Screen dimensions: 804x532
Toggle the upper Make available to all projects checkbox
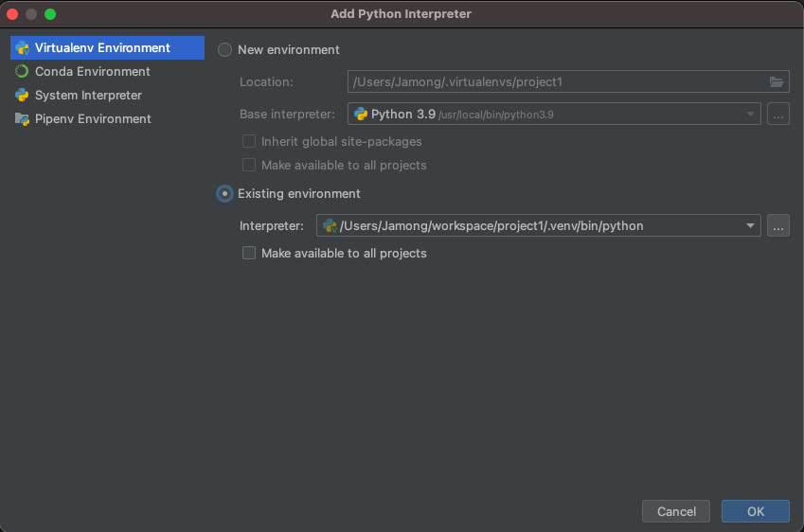249,165
